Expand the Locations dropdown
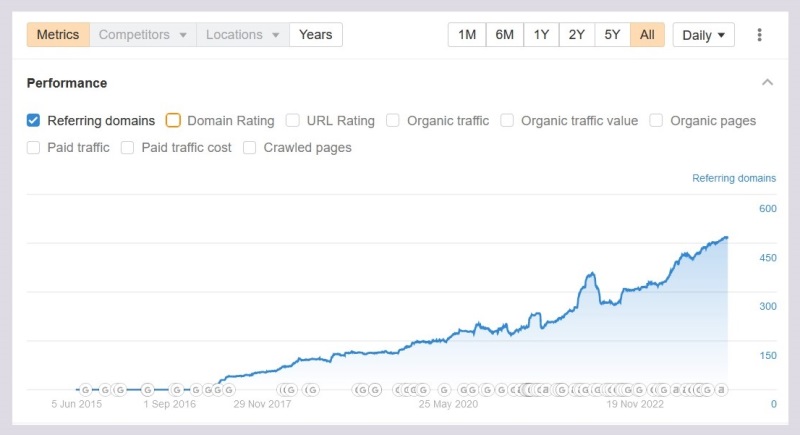800x435 pixels. coord(243,35)
